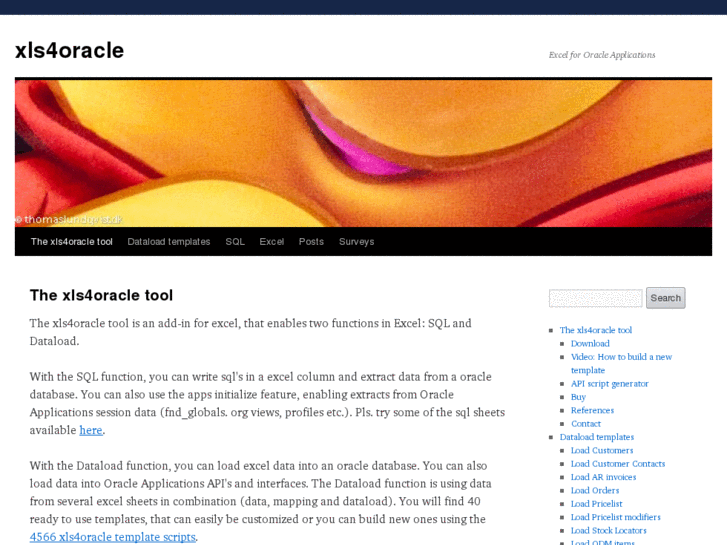This screenshot has width=727, height=545.
Task: Go to the Buy page link
Action: click(578, 397)
